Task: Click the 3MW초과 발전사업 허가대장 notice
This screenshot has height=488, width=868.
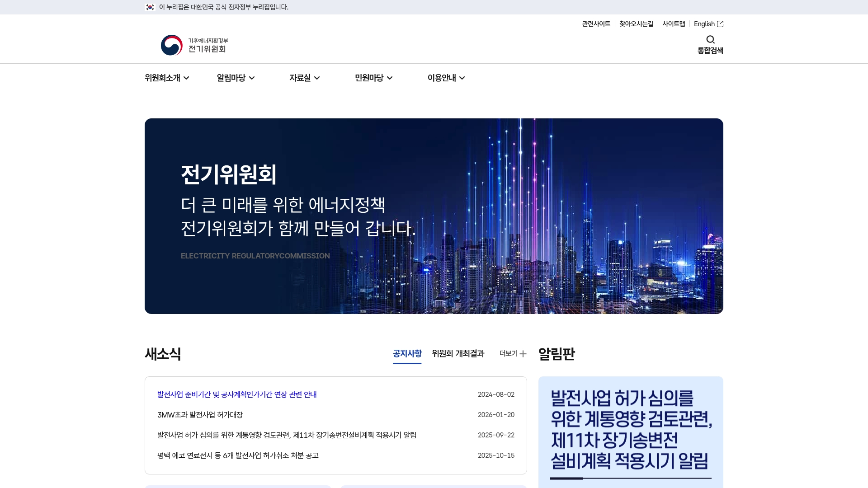Action: coord(199,415)
